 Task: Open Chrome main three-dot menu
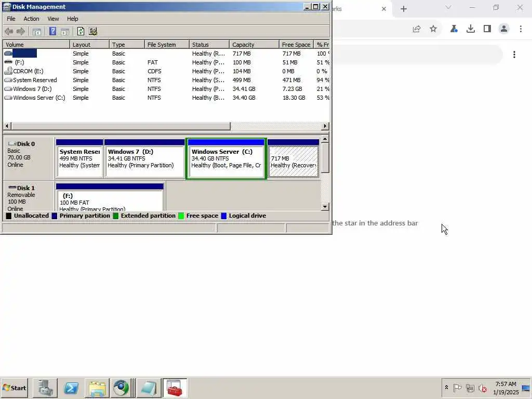(521, 29)
